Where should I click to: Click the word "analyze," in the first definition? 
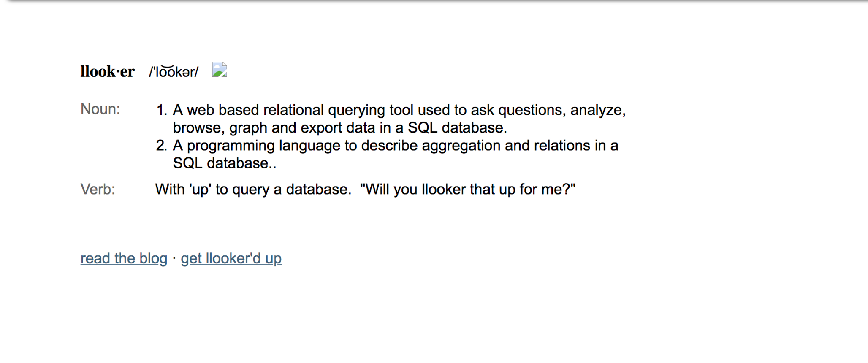click(598, 110)
